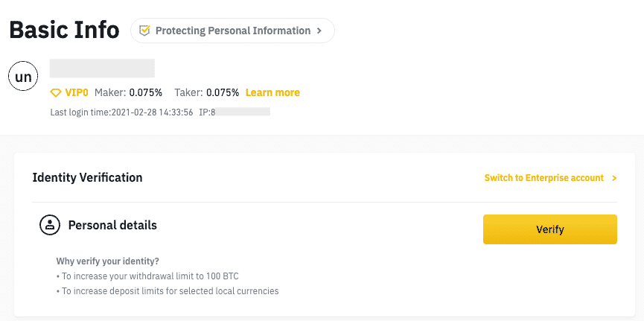Click the Personal details label
Viewport: 644px width, 321px height.
[x=112, y=225]
